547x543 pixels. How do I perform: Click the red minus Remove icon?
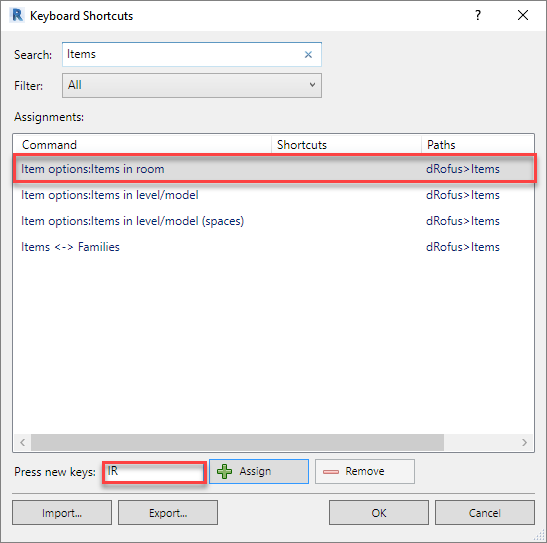[331, 472]
